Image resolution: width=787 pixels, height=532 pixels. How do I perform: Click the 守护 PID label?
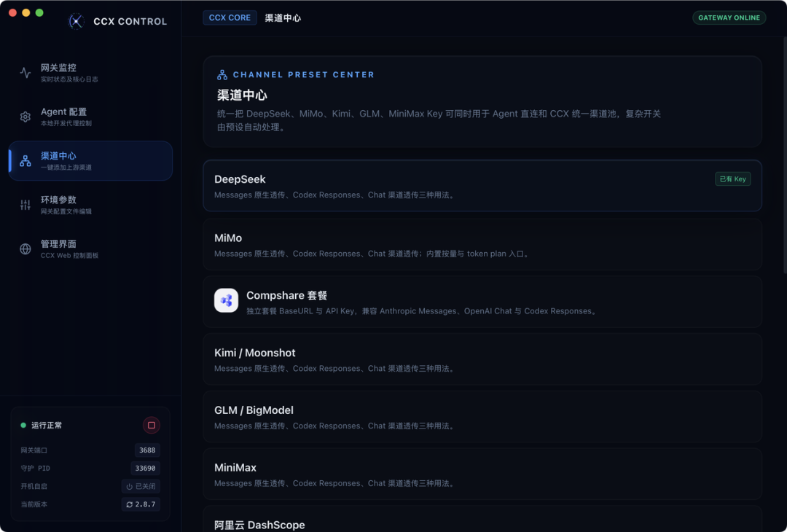tap(35, 469)
